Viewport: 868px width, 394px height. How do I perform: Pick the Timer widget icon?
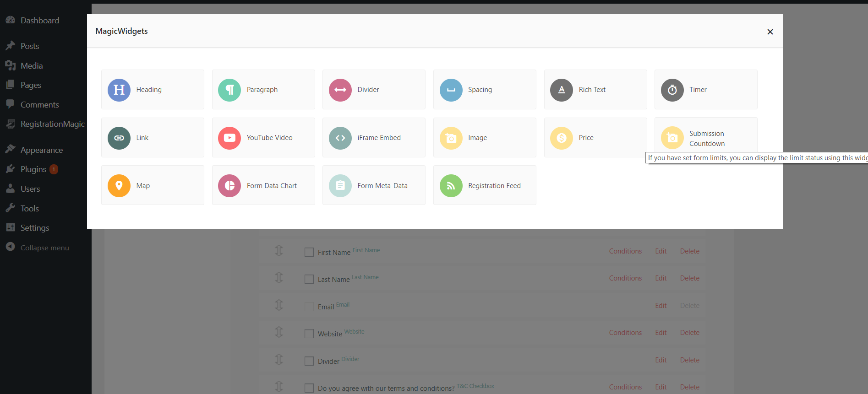point(672,90)
